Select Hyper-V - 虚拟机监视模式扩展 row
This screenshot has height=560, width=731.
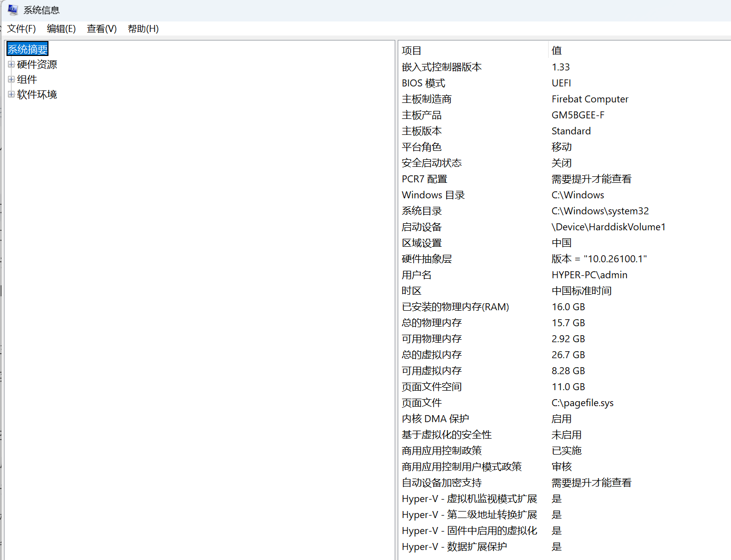[565, 499]
